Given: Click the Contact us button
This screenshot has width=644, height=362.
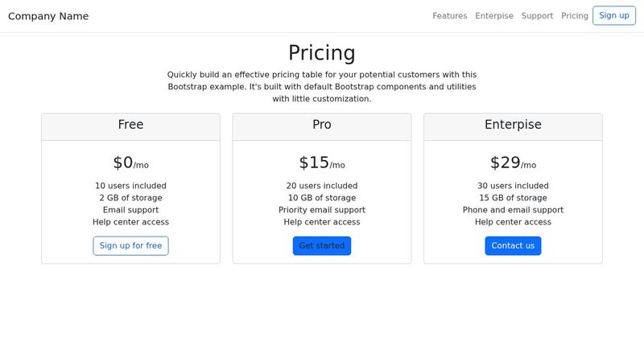Looking at the screenshot, I should [513, 245].
